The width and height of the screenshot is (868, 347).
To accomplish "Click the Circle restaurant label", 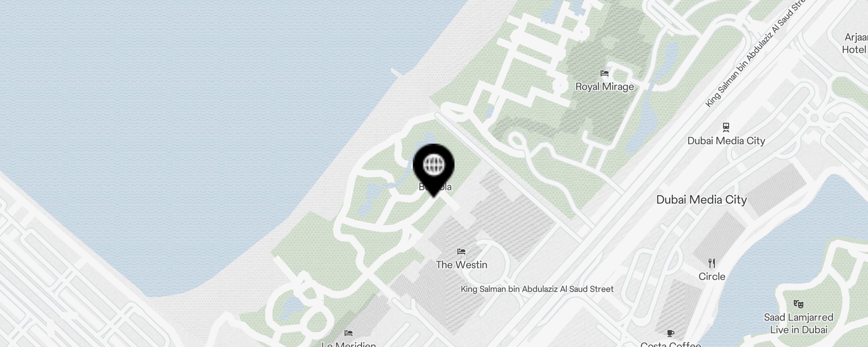I will pyautogui.click(x=712, y=276).
